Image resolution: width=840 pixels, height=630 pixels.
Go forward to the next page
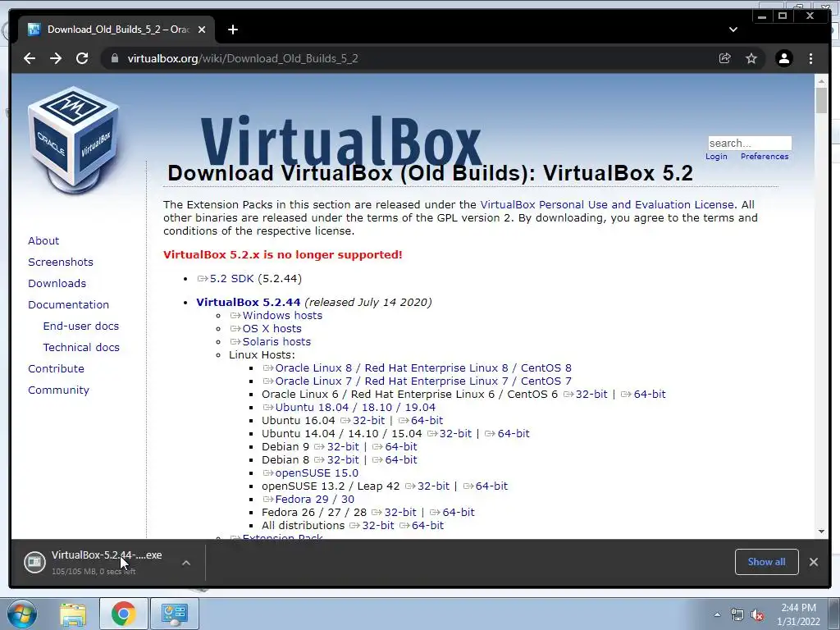[56, 58]
